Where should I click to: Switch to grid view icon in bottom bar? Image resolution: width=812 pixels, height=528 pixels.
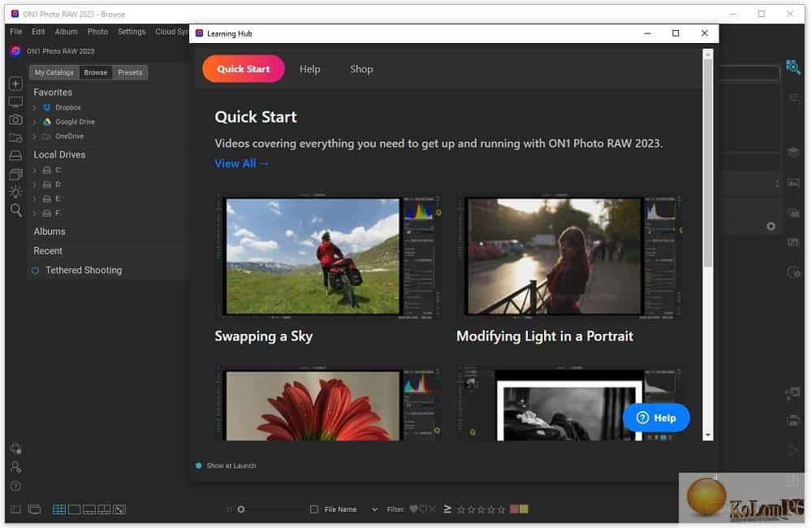(x=59, y=509)
